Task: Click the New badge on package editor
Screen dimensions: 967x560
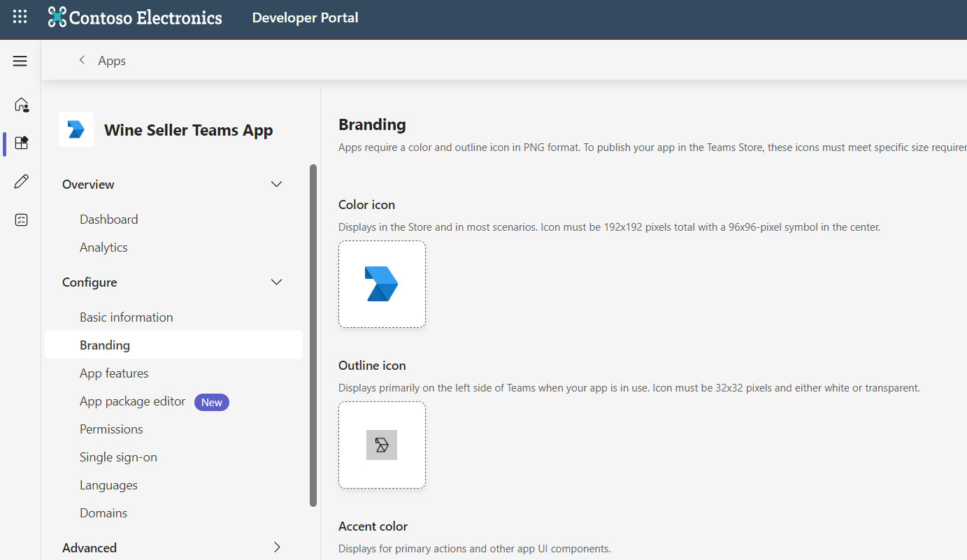Action: click(x=212, y=402)
